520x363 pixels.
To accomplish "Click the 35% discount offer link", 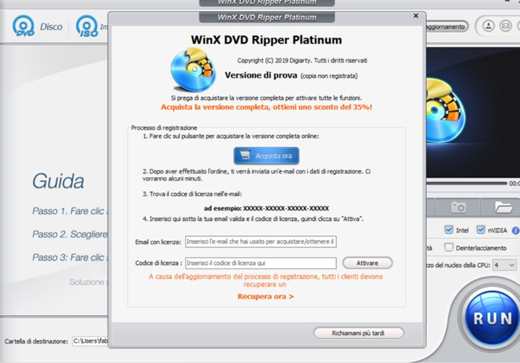I will [266, 107].
